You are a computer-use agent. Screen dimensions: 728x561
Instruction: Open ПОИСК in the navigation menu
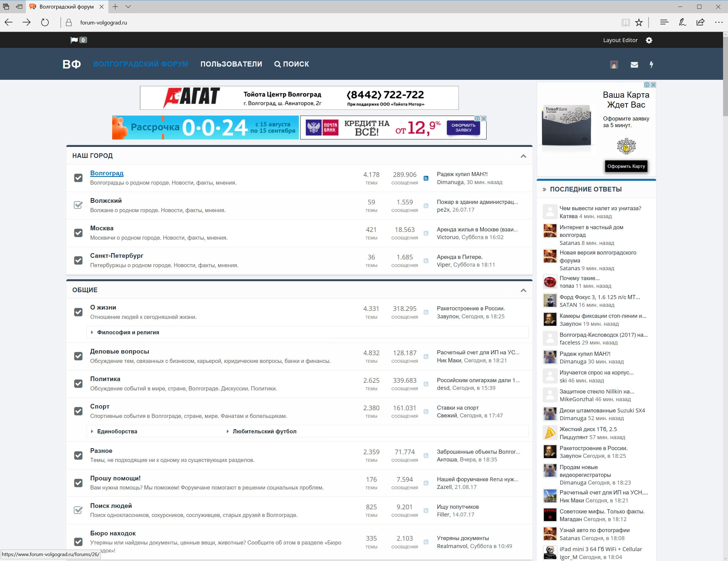coord(292,64)
